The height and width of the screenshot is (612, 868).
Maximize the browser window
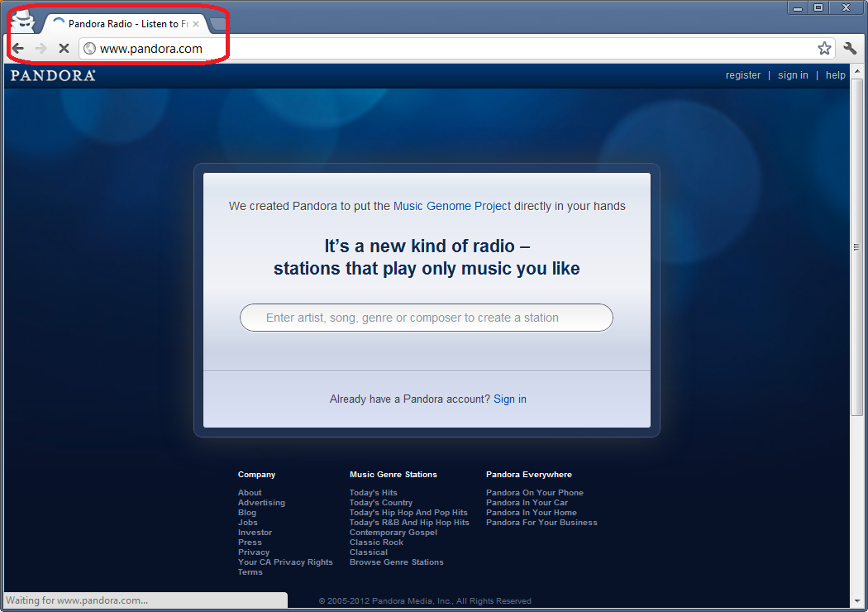point(818,7)
